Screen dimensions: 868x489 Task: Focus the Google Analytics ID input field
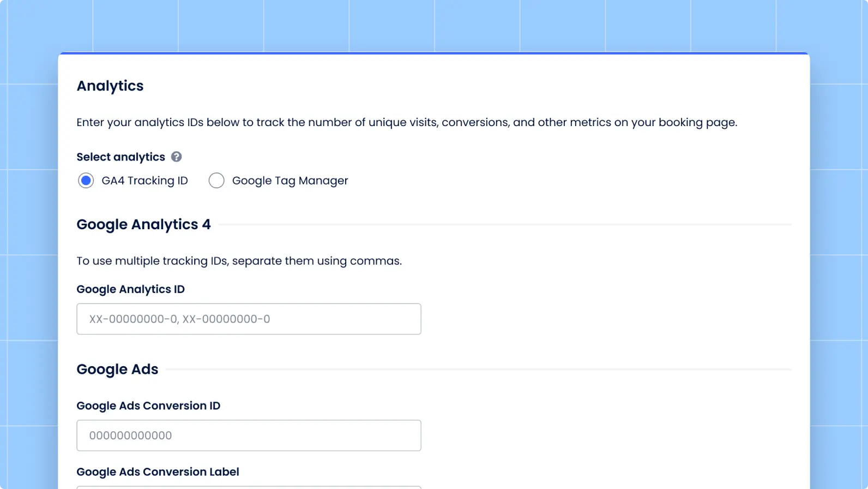(249, 319)
